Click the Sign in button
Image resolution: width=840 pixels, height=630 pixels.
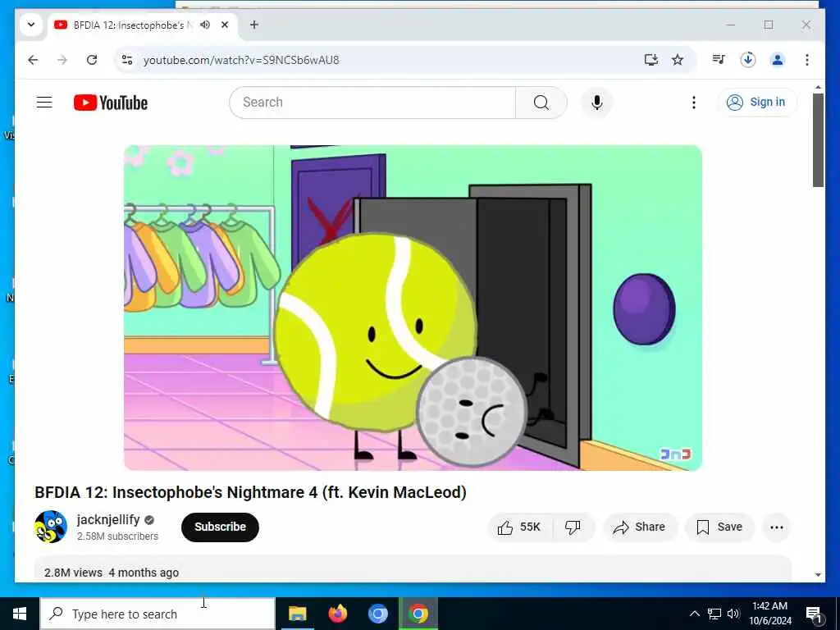(x=757, y=103)
